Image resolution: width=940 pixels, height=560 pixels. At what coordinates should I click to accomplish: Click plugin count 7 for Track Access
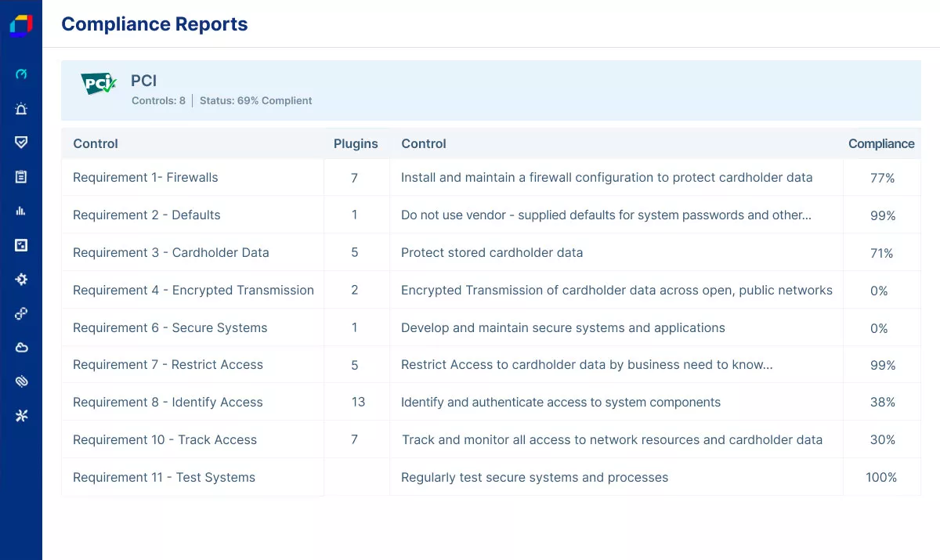[x=355, y=439]
